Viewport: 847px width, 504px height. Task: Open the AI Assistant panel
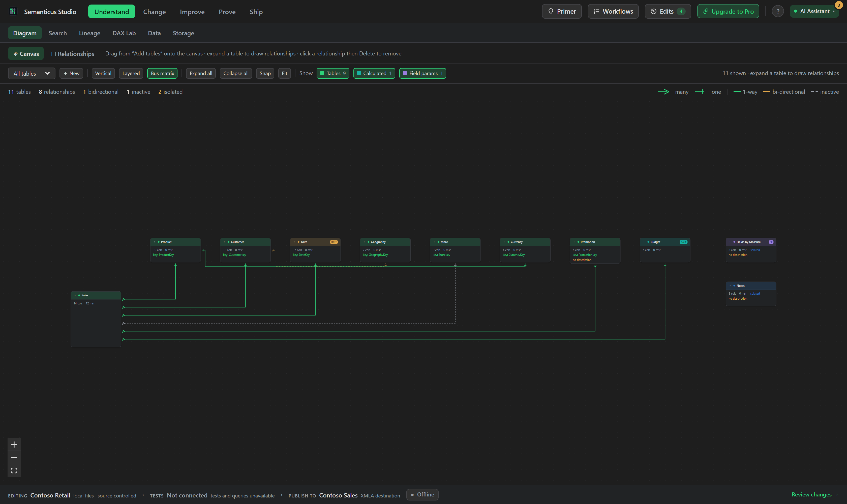(x=814, y=12)
